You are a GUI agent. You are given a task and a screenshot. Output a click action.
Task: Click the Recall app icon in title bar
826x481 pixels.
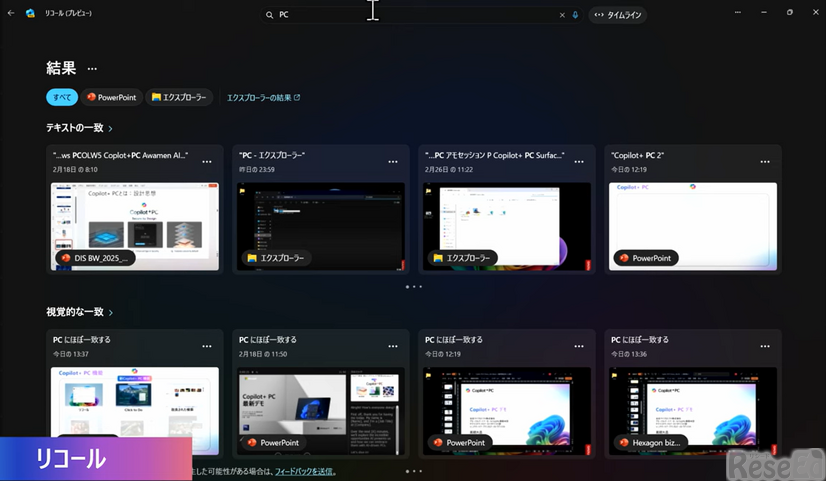pos(30,14)
